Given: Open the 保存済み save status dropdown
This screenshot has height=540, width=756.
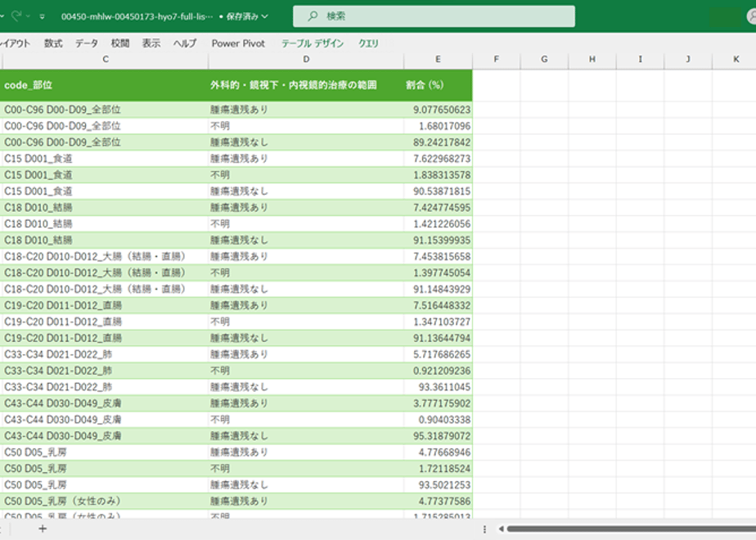Looking at the screenshot, I should pos(247,16).
